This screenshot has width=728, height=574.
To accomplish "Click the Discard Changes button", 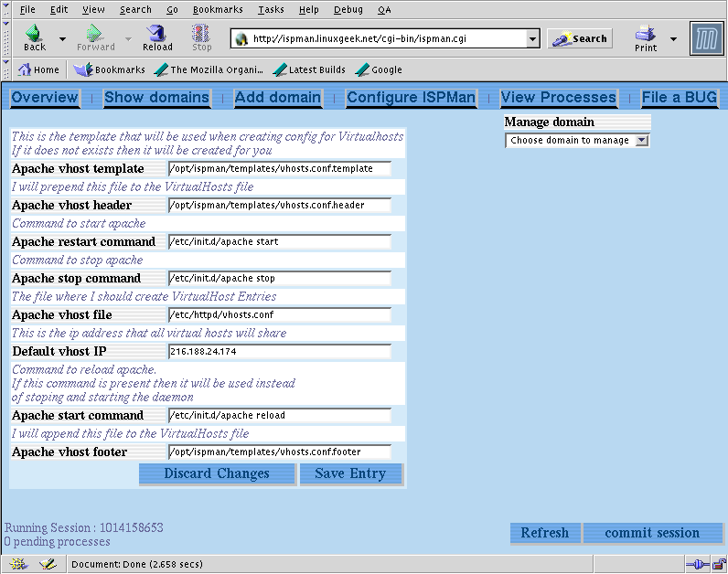I will 218,473.
